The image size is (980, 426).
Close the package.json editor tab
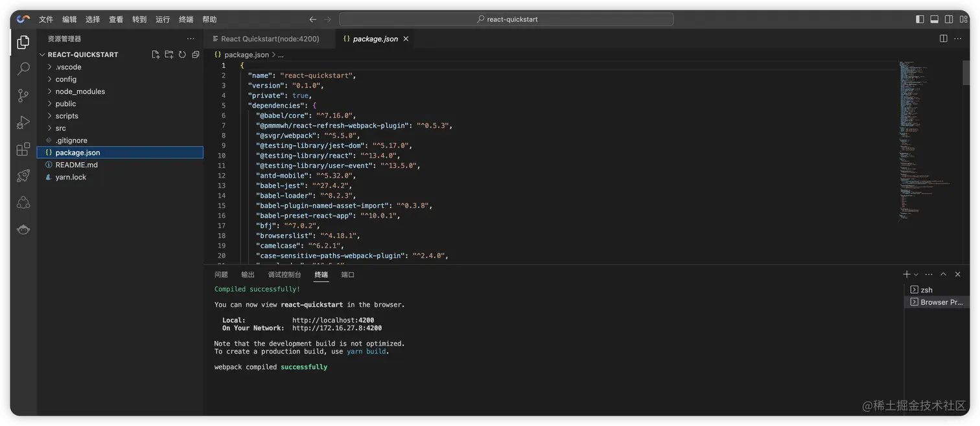point(406,39)
